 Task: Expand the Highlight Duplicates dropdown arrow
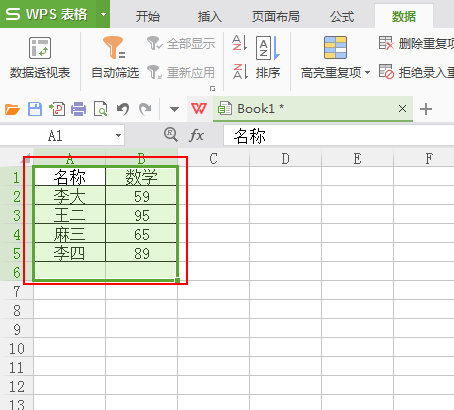pos(367,72)
